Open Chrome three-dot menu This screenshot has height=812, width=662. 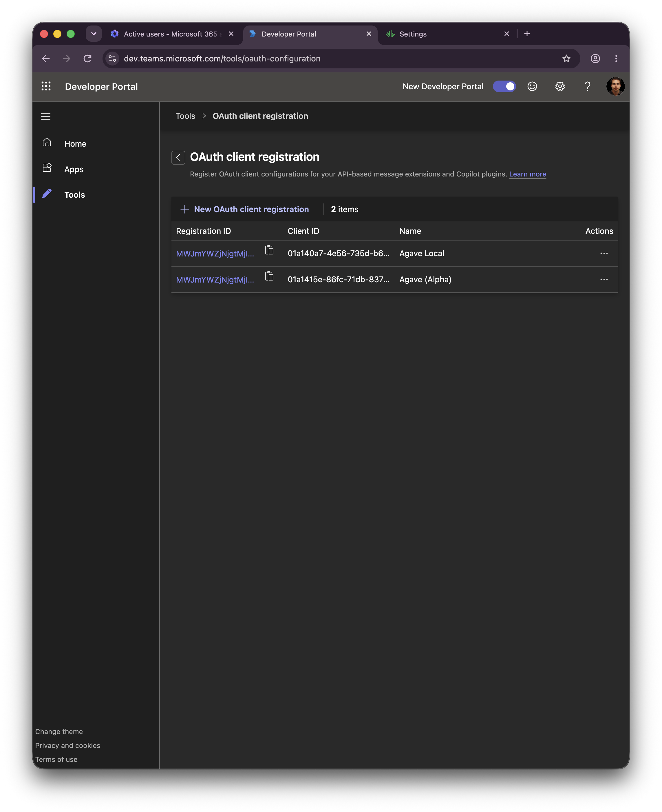(616, 58)
